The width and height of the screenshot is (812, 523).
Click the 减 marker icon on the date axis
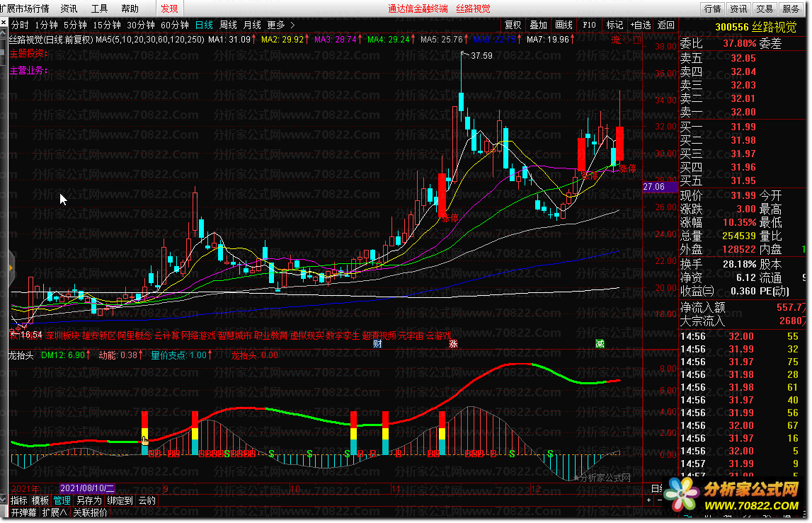pos(600,344)
